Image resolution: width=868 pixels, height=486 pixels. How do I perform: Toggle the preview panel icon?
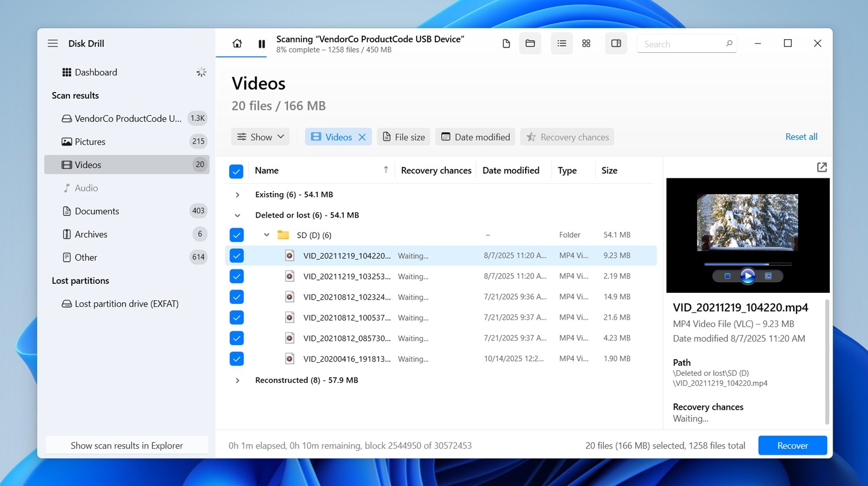616,43
